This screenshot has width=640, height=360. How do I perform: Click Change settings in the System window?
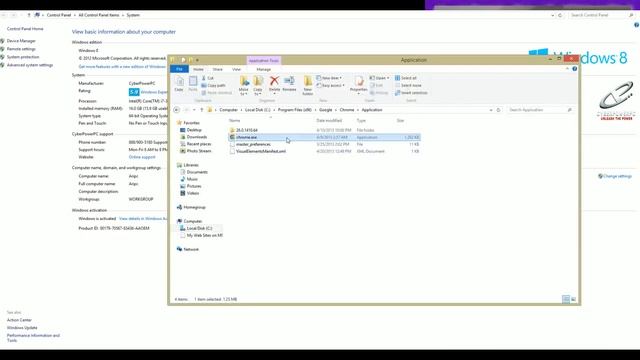[x=617, y=176]
